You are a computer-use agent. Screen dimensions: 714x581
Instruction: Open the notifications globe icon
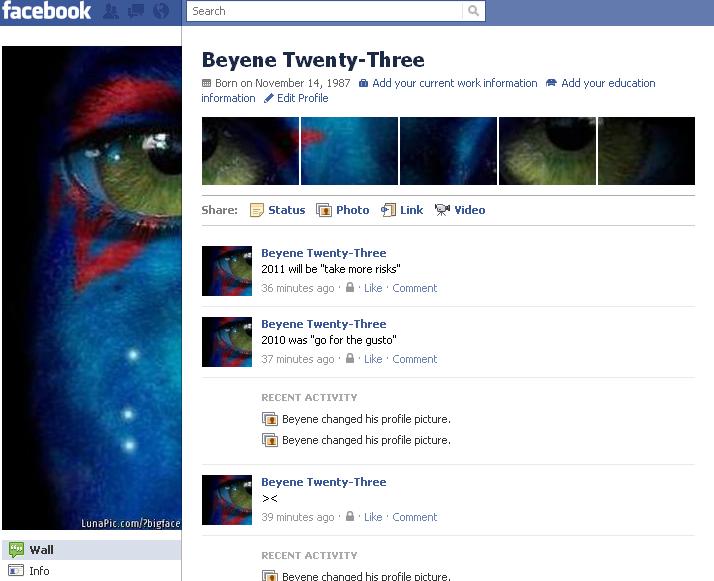(161, 11)
